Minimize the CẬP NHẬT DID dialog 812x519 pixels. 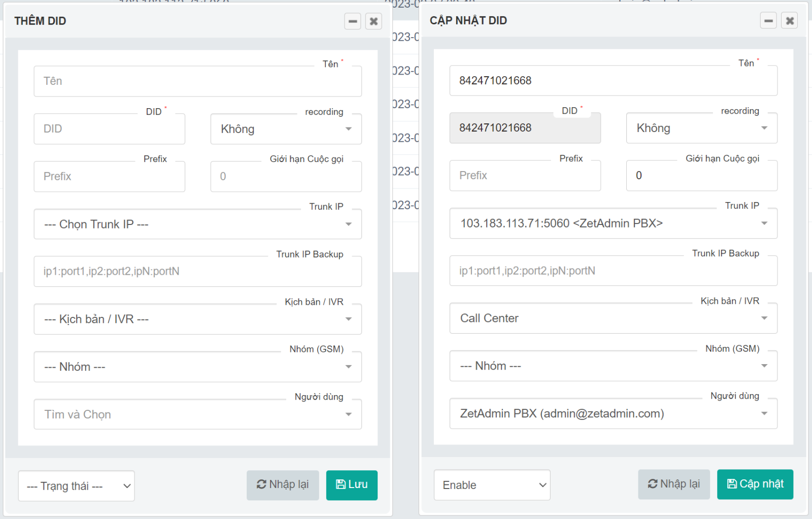768,21
